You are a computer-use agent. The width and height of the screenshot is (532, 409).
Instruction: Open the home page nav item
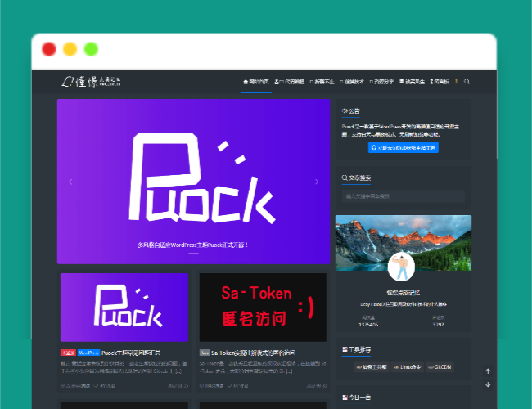coord(256,82)
